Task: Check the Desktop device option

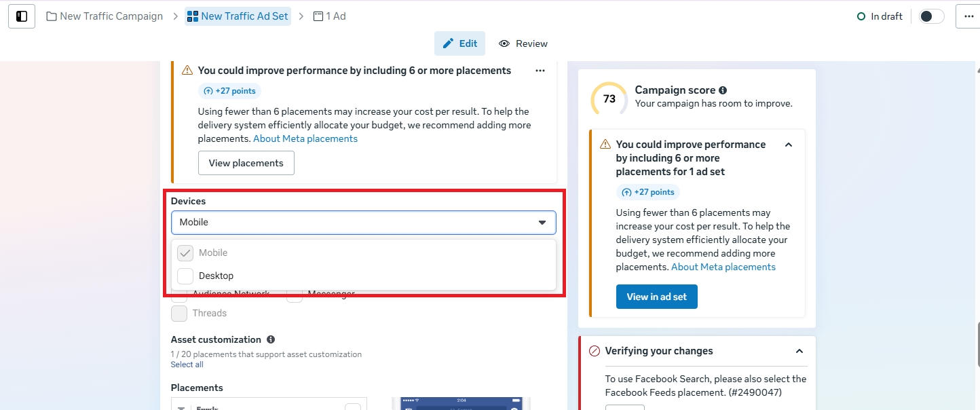Action: coord(185,276)
